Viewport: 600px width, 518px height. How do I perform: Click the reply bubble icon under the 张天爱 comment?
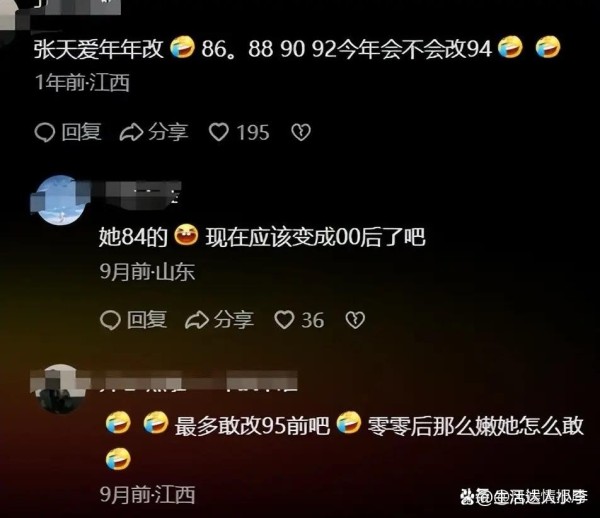[x=45, y=132]
